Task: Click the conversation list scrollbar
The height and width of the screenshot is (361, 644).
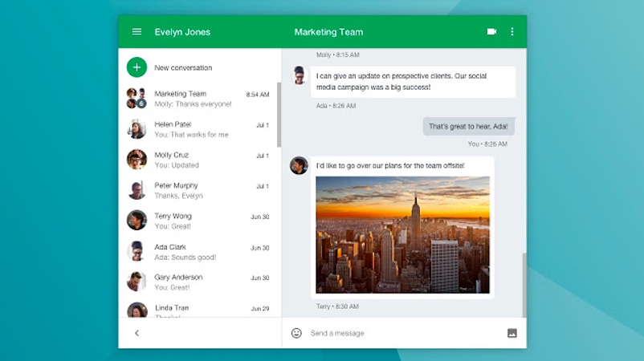Action: pyautogui.click(x=279, y=115)
